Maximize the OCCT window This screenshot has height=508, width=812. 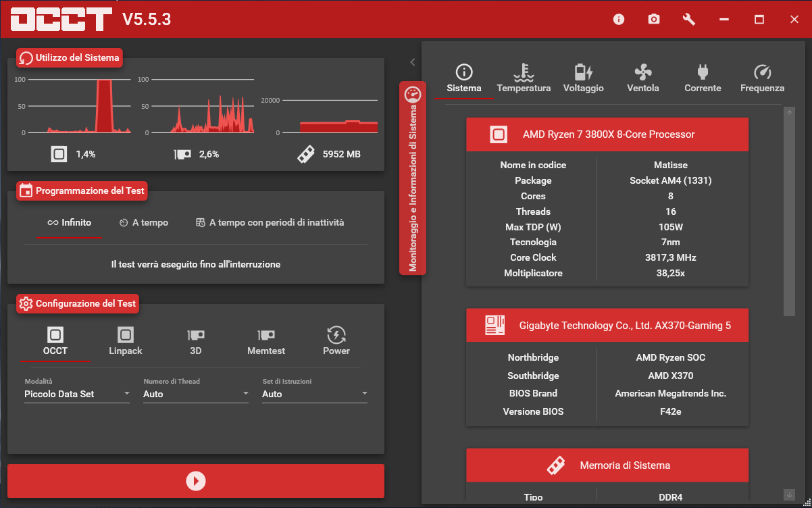tap(759, 20)
